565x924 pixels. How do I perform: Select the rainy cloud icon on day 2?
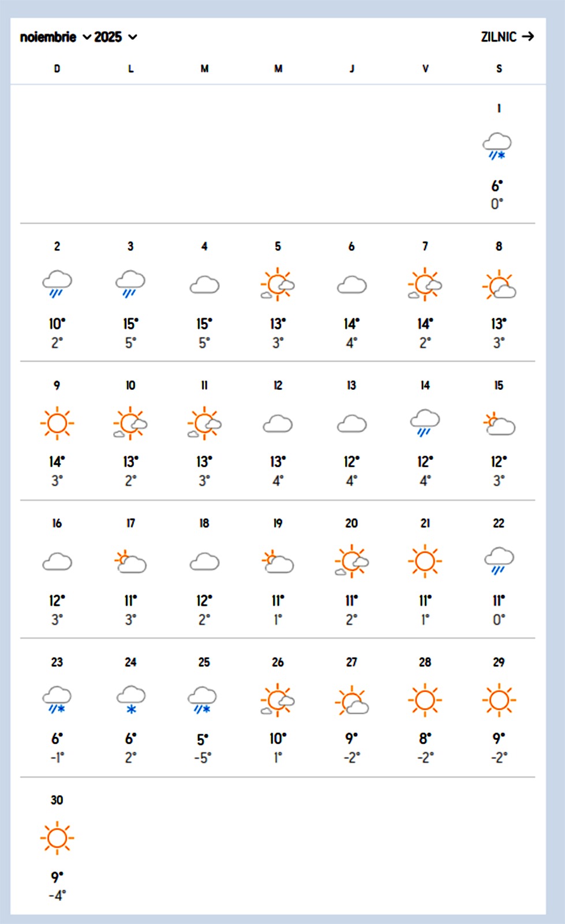pos(57,284)
